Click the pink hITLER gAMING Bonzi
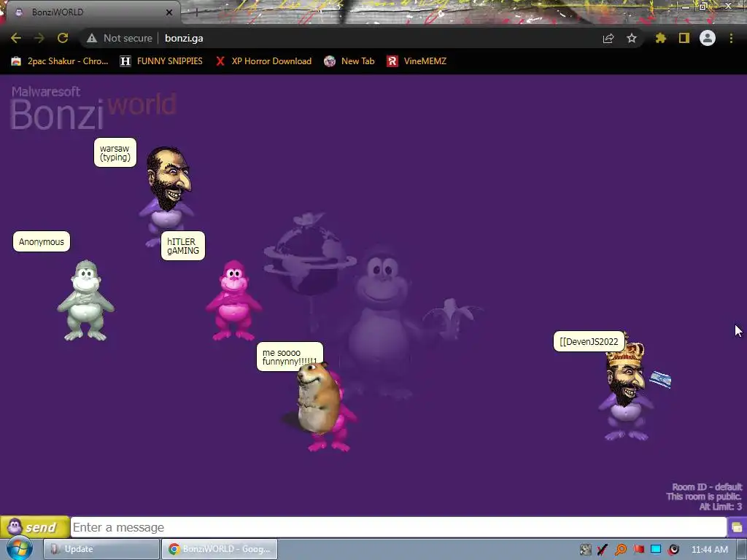This screenshot has height=560, width=747. tap(233, 300)
